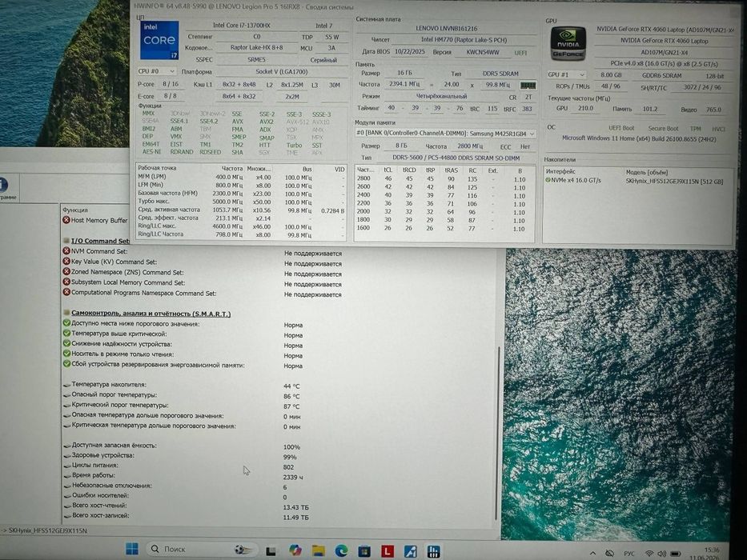The image size is (747, 560).
Task: Show hidden system tray icons chevron
Action: click(x=592, y=554)
